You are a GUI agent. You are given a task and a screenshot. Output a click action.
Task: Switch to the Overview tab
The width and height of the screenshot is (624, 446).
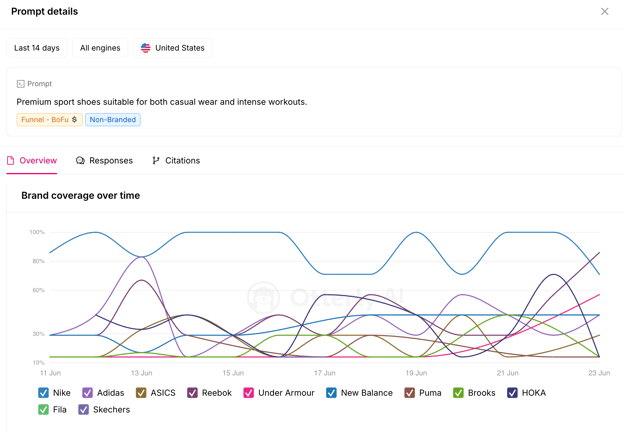32,161
